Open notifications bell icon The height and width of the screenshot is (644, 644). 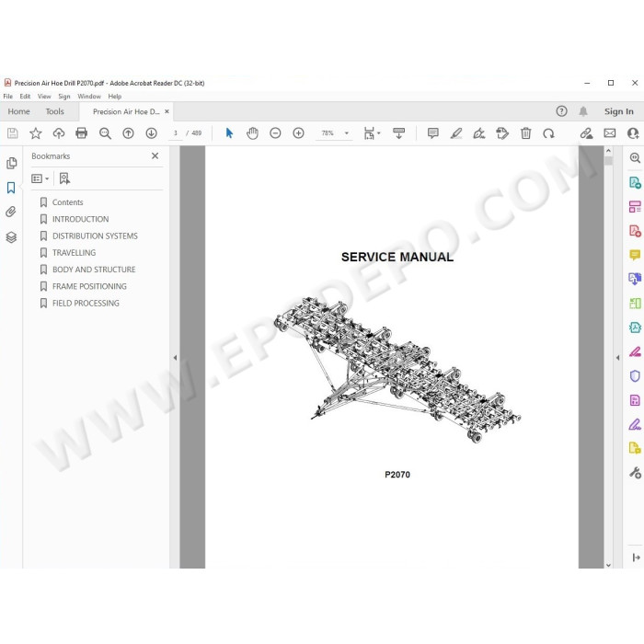(583, 111)
